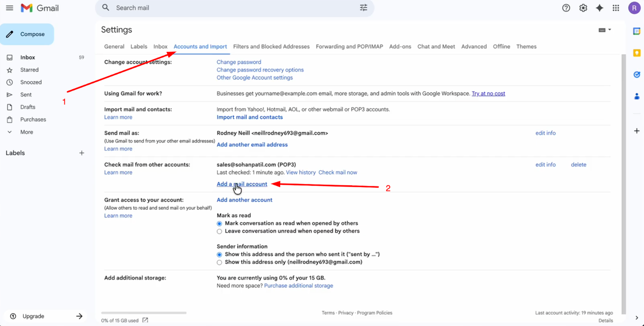
Task: Click Add a mail account link
Action: pos(241,184)
